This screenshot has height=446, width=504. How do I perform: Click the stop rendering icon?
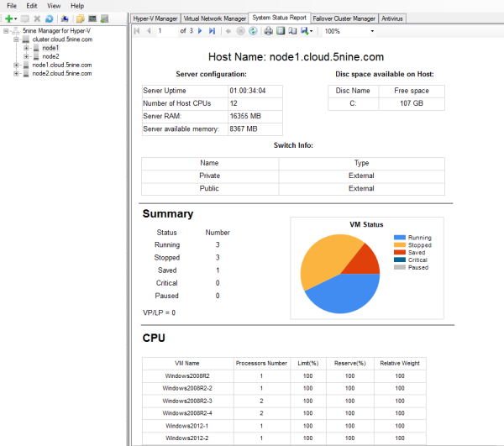(240, 31)
